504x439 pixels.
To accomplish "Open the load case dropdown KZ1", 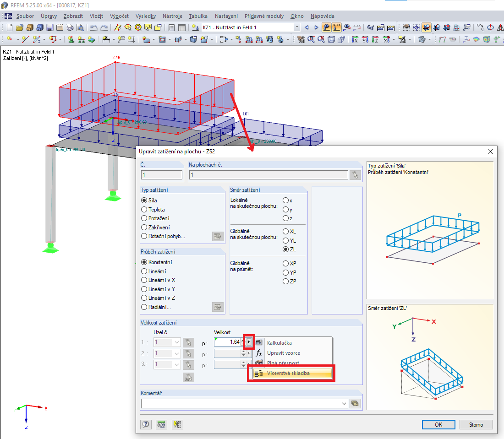I will coord(297,27).
